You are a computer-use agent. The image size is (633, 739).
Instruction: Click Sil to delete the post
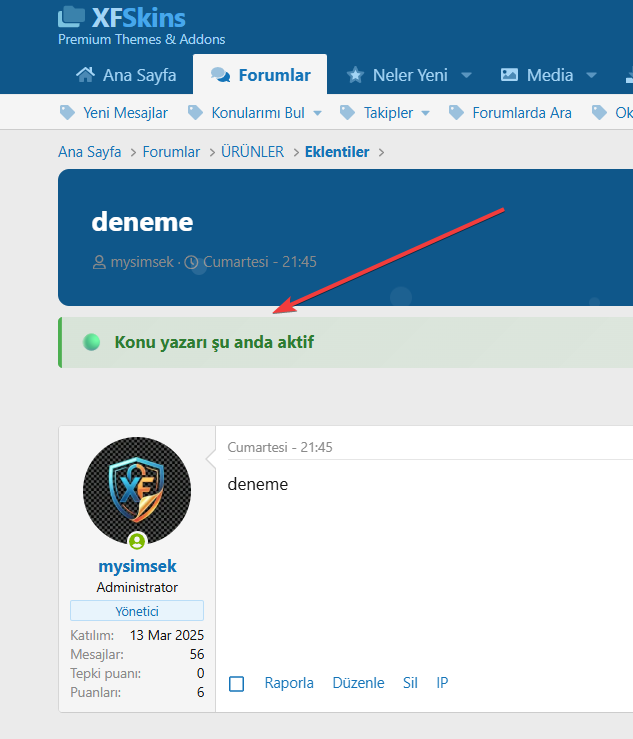(x=410, y=683)
